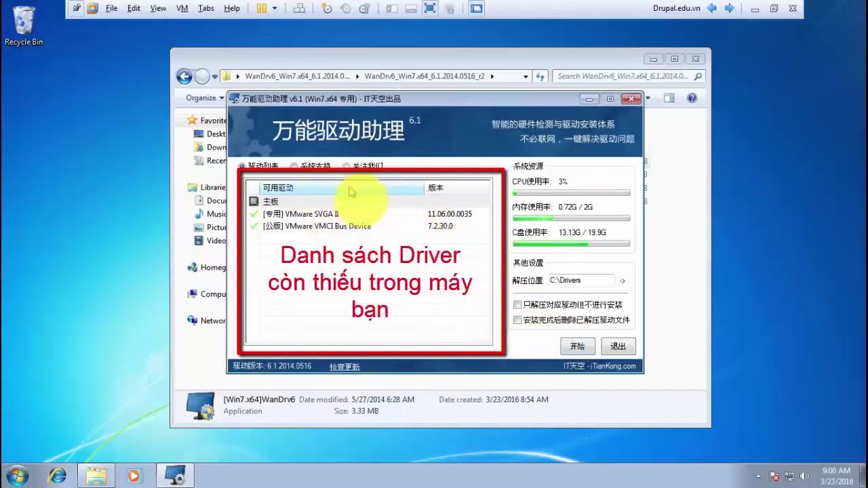The height and width of the screenshot is (488, 868).
Task: Enter full screen mode icon
Action: [x=430, y=8]
